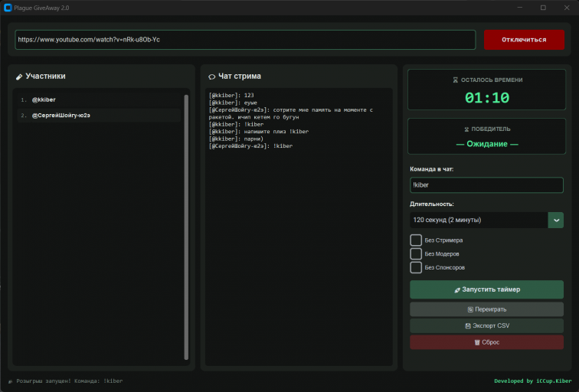The width and height of the screenshot is (579, 392).
Task: Select participant @kkiber in the list
Action: click(x=99, y=100)
